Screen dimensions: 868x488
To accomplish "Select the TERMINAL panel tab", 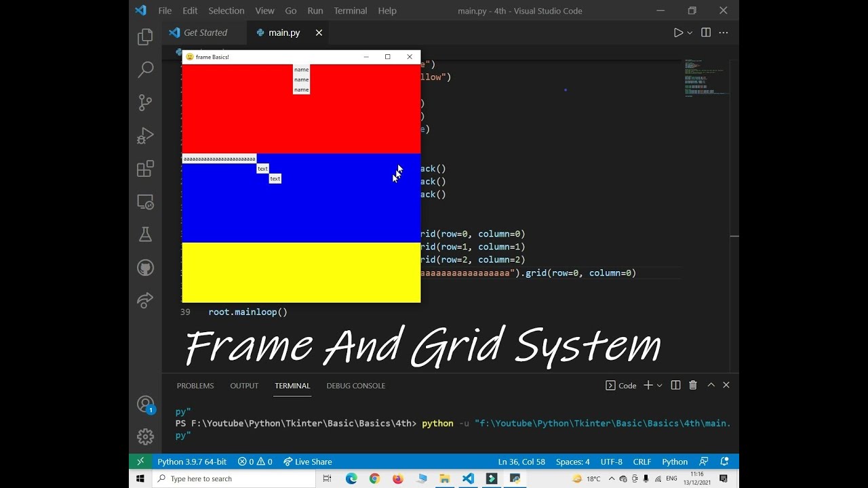I will click(292, 386).
